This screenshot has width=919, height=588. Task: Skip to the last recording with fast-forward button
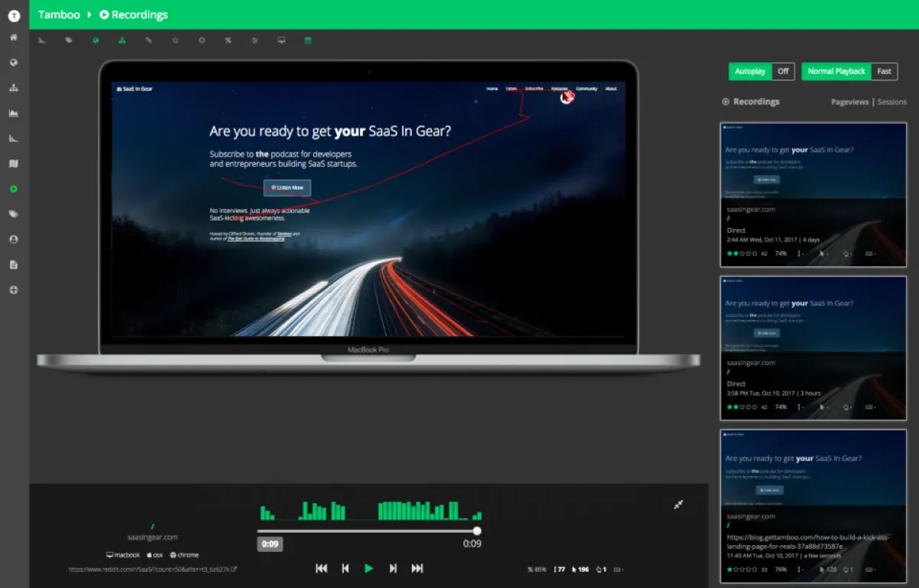417,568
